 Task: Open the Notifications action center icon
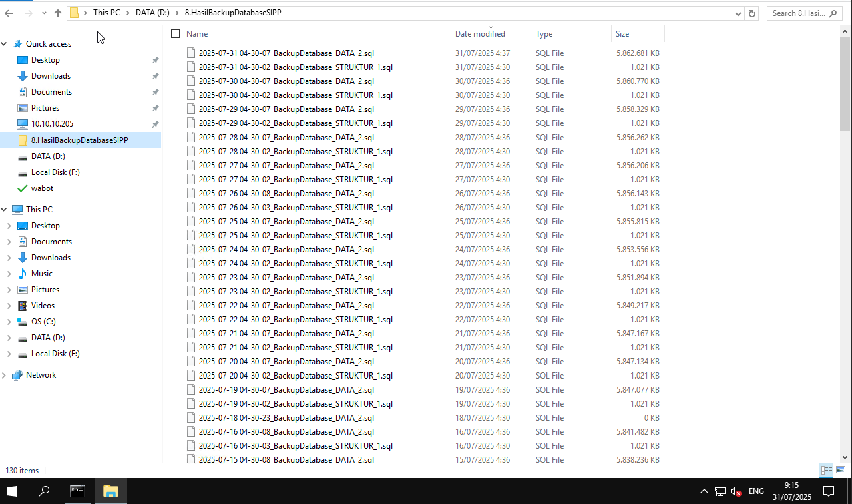coord(829,491)
